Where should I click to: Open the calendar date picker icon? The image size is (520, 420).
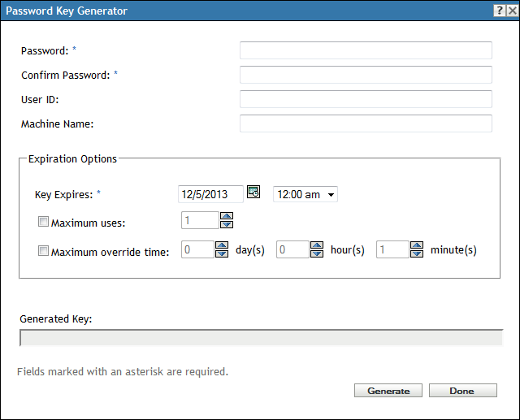(x=253, y=193)
